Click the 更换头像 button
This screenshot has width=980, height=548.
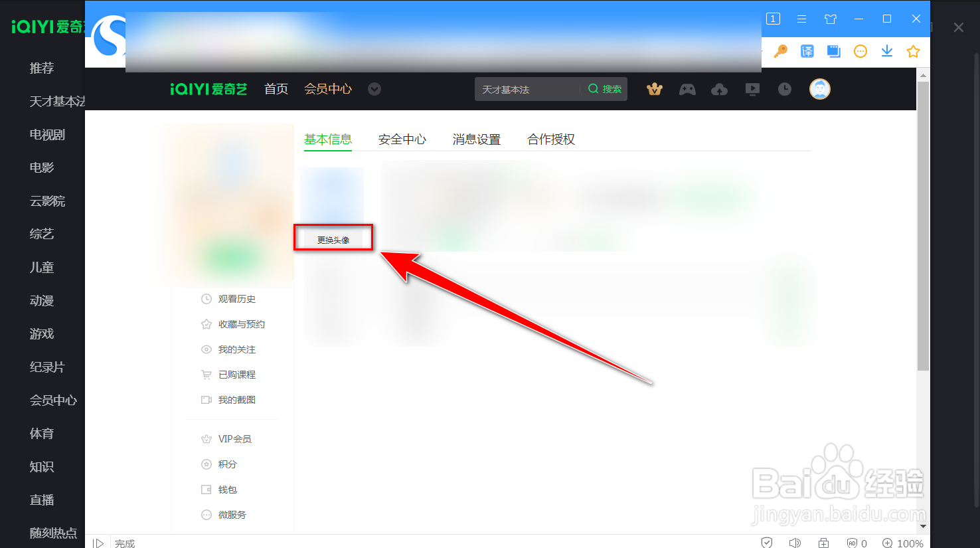333,240
